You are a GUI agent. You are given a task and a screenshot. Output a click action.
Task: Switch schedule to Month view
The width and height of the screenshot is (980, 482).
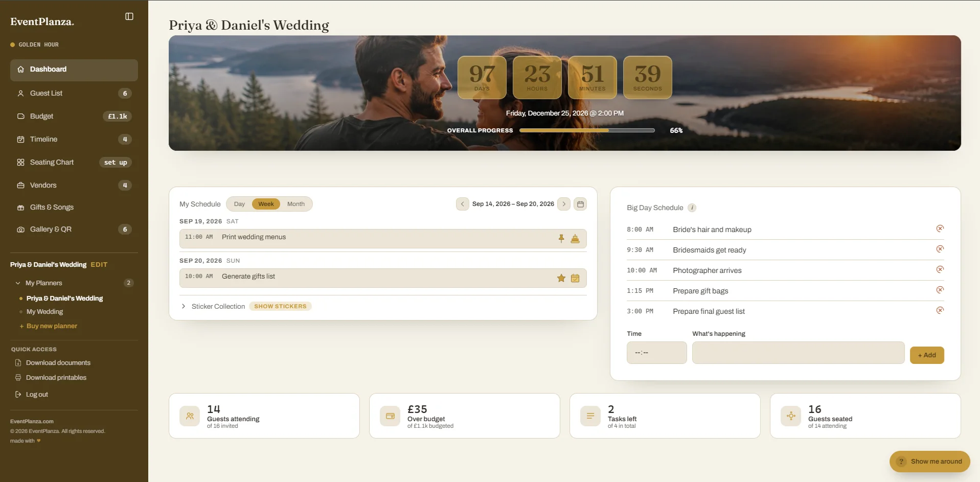coord(296,204)
